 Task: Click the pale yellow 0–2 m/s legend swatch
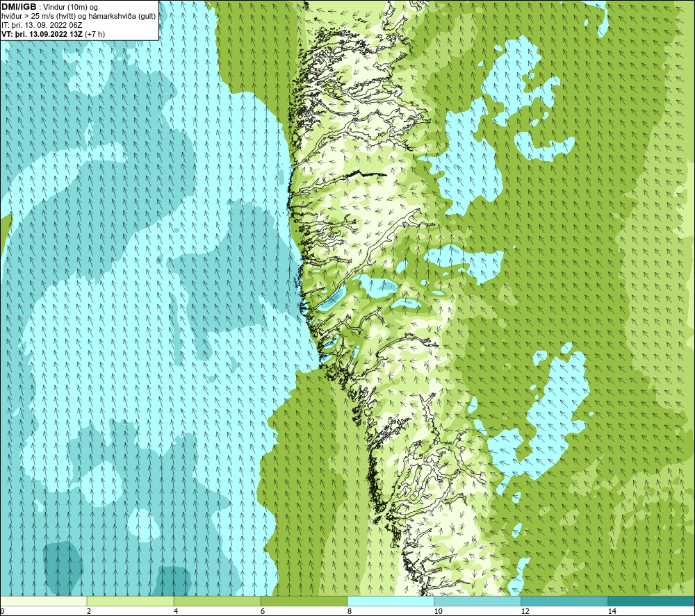(x=43, y=601)
